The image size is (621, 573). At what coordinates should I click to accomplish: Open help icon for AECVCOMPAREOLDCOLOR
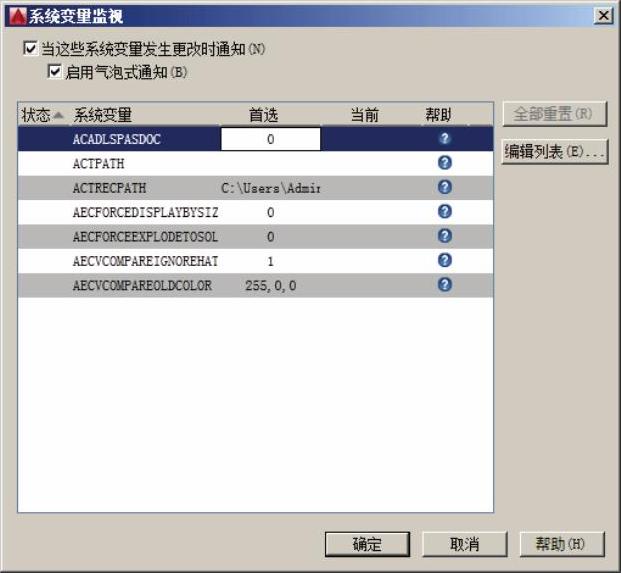445,285
